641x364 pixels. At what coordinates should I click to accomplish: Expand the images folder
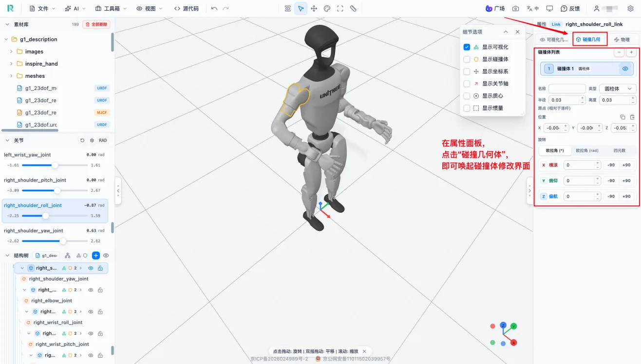tap(11, 52)
